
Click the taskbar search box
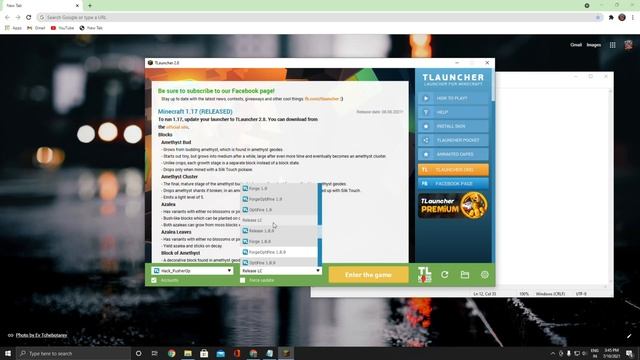click(74, 353)
